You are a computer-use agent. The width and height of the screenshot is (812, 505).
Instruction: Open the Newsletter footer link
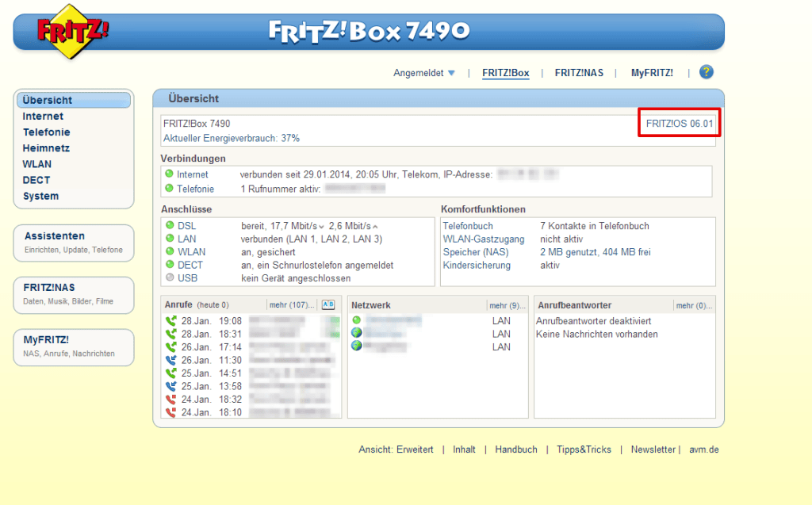pos(653,450)
